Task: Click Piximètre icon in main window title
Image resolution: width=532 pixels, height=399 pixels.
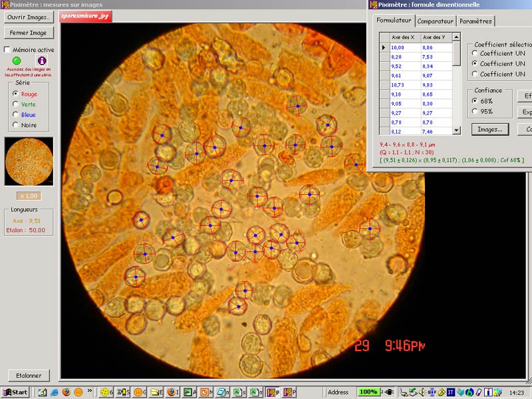Action: [x=5, y=5]
